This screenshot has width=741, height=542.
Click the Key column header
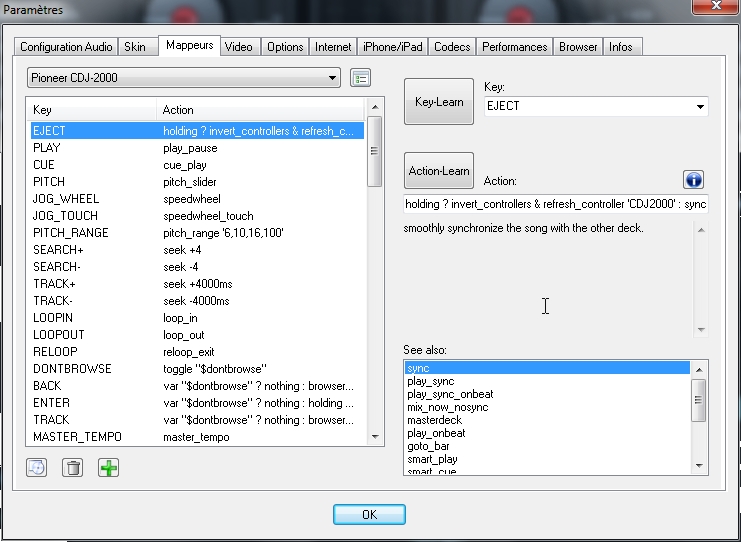tap(92, 110)
